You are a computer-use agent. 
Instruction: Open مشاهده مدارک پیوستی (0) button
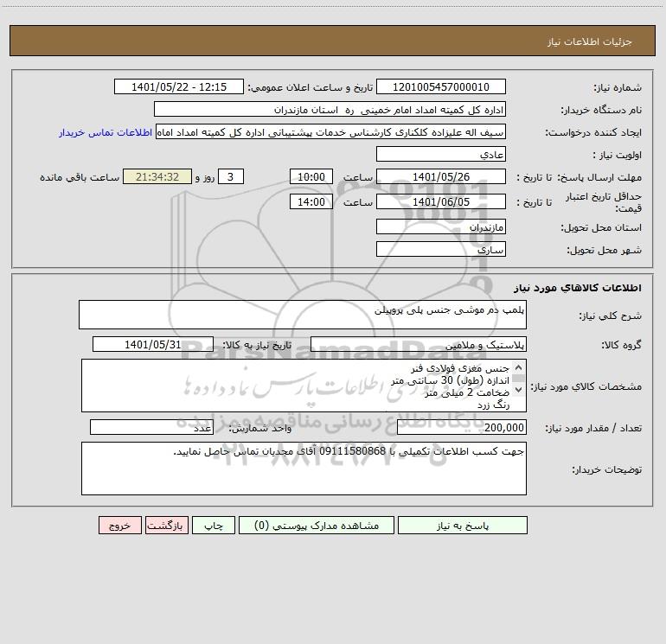click(317, 526)
